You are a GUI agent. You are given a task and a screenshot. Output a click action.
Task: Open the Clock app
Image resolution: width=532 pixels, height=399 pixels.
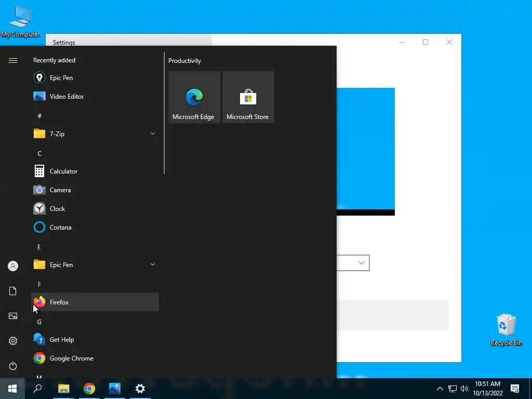[x=95, y=209]
